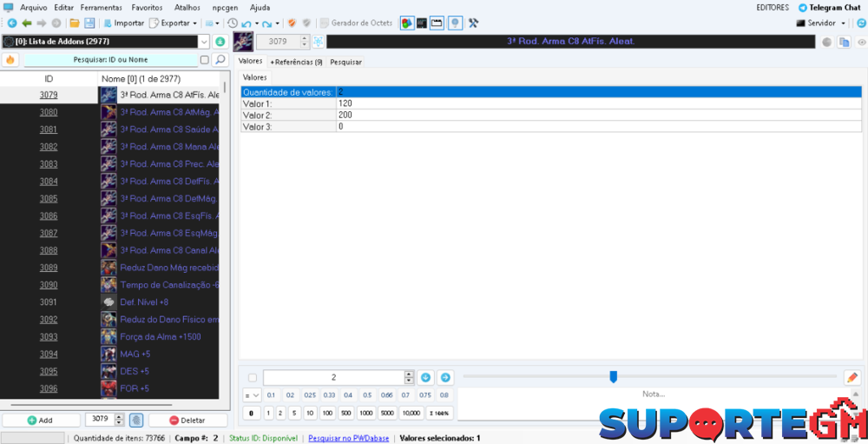Expand the Lista de Addons dropdown
This screenshot has height=444, width=868.
tap(204, 41)
